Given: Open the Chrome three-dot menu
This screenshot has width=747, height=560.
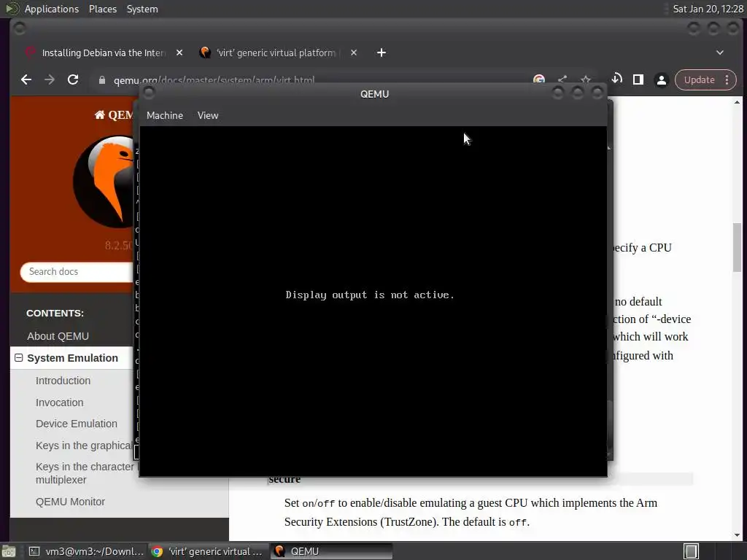Looking at the screenshot, I should pos(727,80).
